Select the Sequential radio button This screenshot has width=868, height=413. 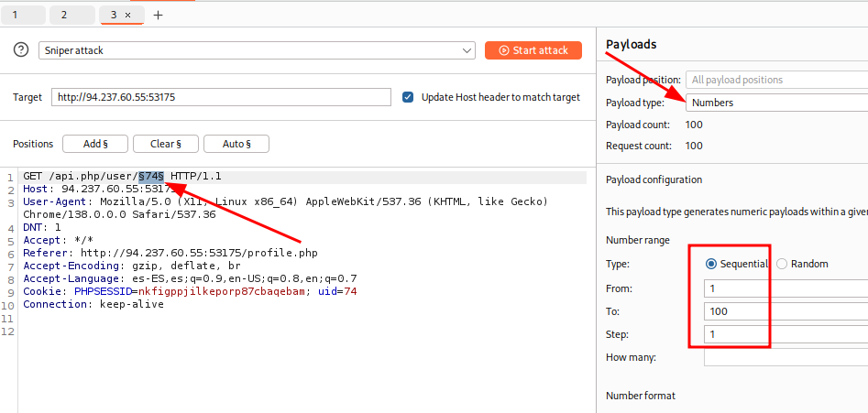711,264
